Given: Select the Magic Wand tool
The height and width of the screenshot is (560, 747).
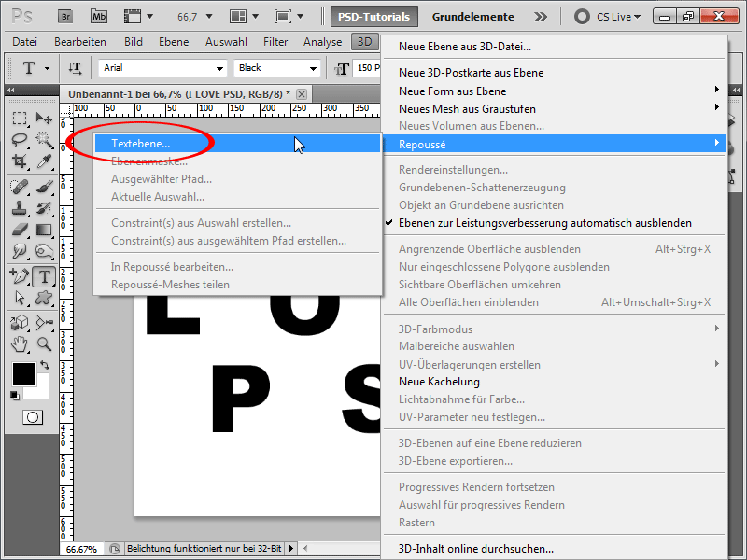Looking at the screenshot, I should tap(44, 139).
